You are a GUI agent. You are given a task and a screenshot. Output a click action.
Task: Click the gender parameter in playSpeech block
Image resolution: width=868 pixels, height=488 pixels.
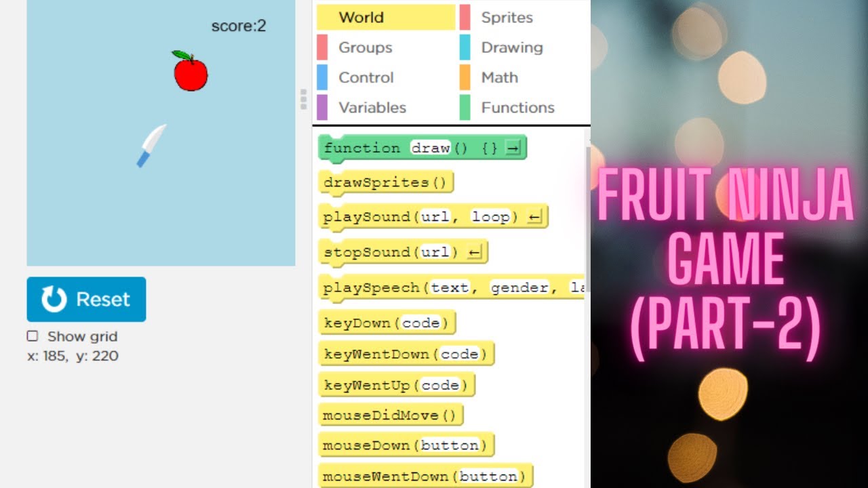[x=519, y=287]
